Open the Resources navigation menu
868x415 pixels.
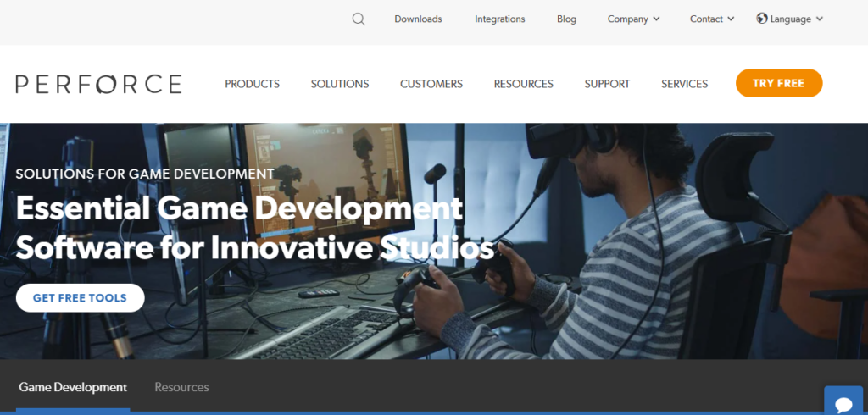click(523, 84)
